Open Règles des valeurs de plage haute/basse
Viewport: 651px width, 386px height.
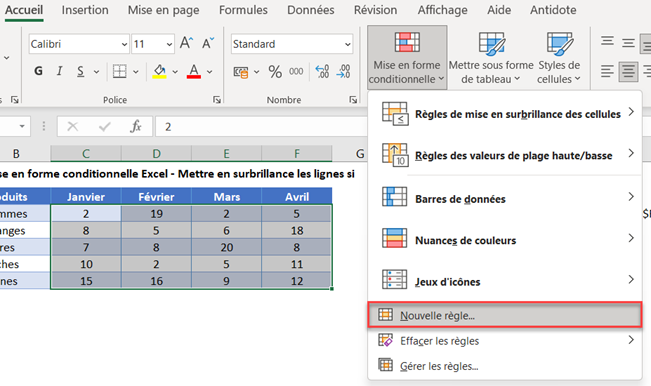[505, 155]
